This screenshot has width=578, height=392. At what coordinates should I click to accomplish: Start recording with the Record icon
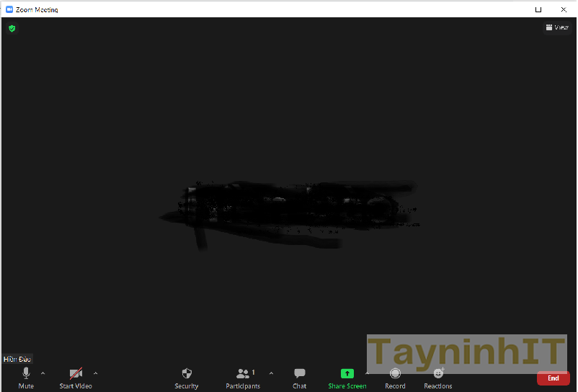395,374
